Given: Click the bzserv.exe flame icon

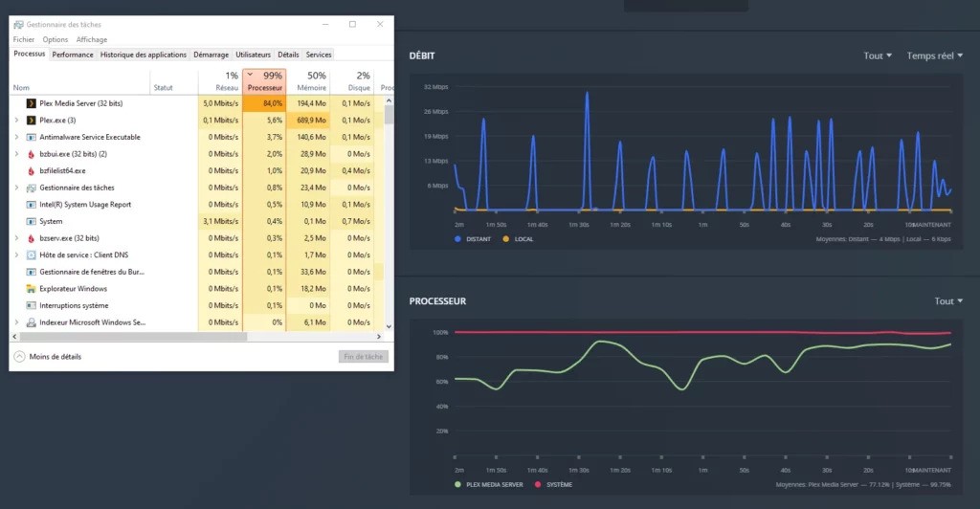Looking at the screenshot, I should 31,238.
